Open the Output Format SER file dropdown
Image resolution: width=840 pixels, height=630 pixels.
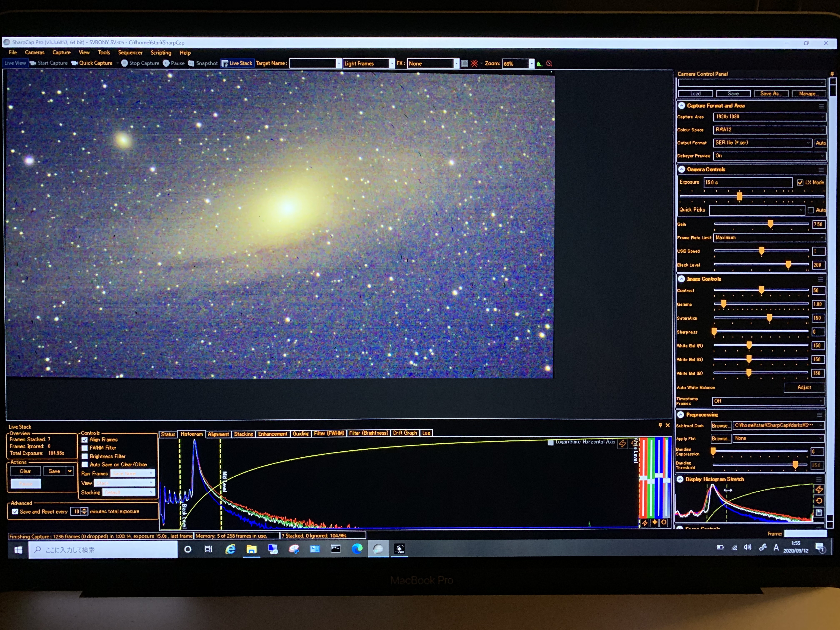762,143
